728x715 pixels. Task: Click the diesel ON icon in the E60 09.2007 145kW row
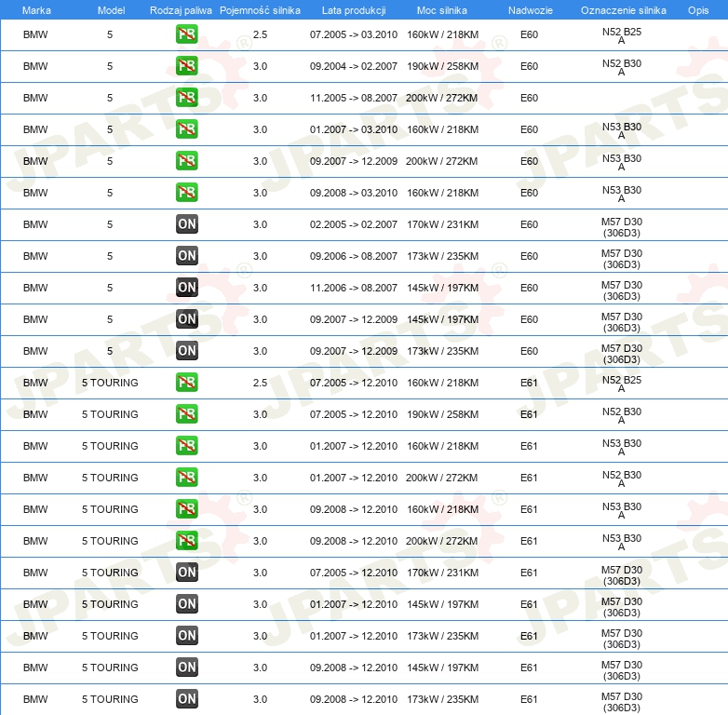186,319
